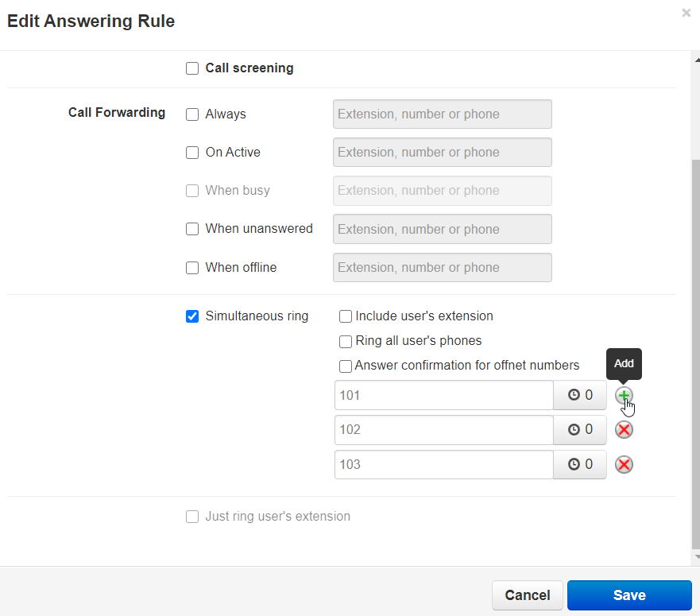
Task: Remove the 102 ring entry
Action: coord(625,430)
